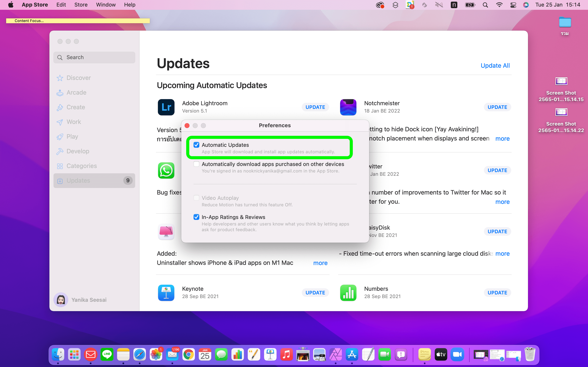Uncheck the Automatic Updates checkbox
588x367 pixels.
pyautogui.click(x=196, y=145)
